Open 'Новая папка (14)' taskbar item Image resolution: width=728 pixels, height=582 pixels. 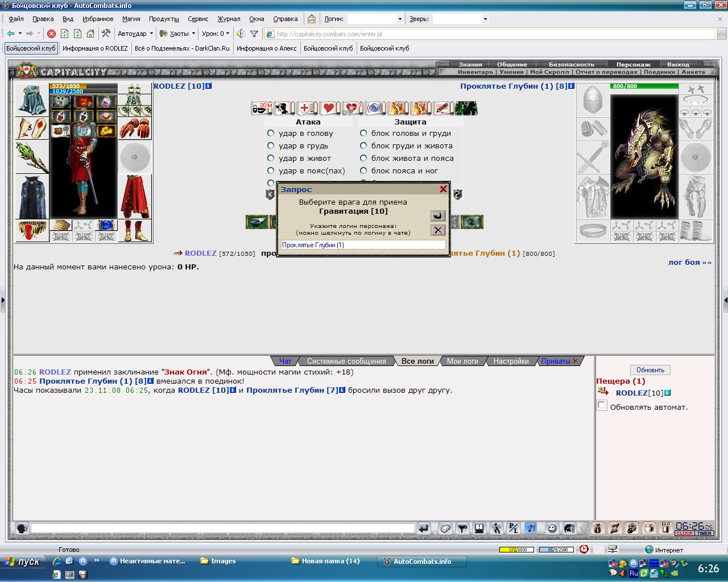[330, 561]
